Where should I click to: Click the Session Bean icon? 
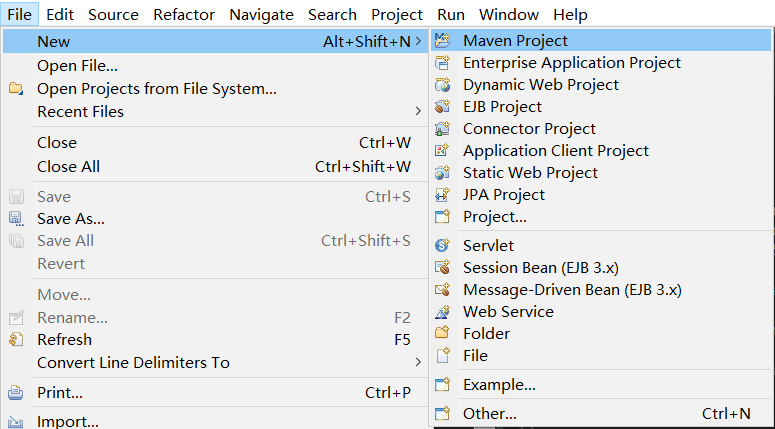pyautogui.click(x=443, y=267)
